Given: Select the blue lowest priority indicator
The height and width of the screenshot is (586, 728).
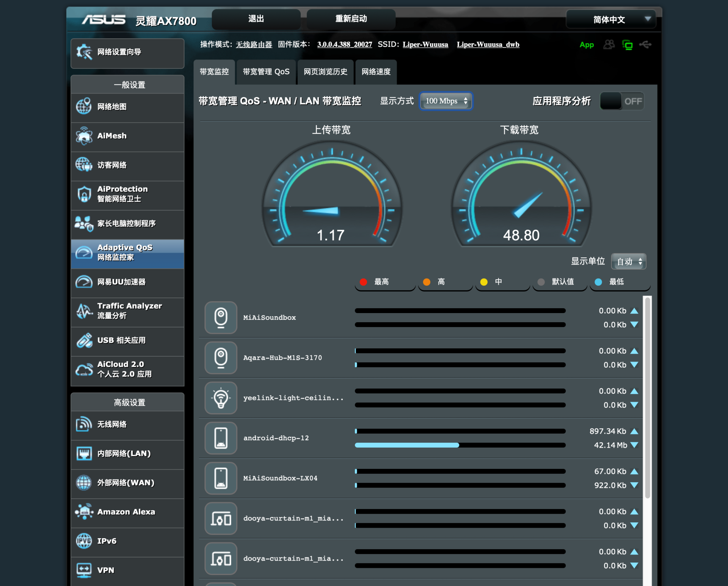Looking at the screenshot, I should coord(598,282).
